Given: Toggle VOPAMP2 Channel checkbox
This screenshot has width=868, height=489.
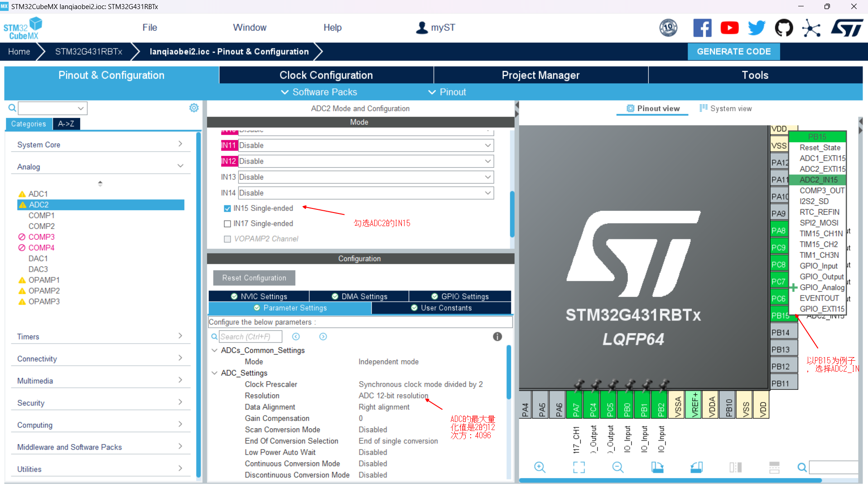Looking at the screenshot, I should point(227,239).
